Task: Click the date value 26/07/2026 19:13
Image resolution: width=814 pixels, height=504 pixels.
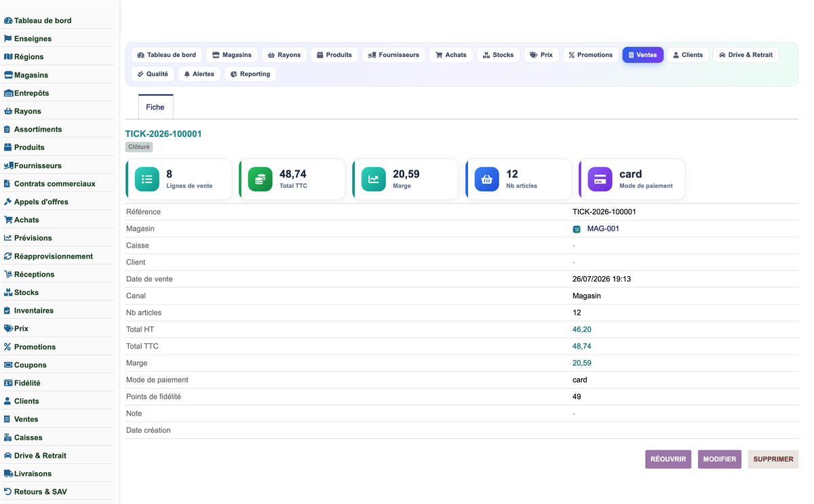Action: 602,279
